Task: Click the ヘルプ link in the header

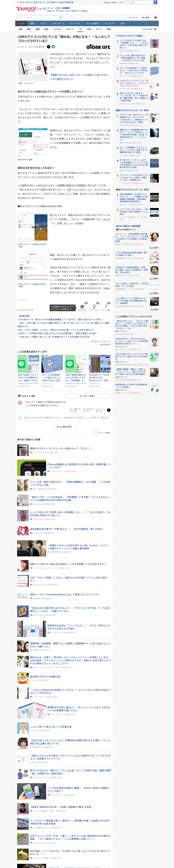Action: 121,2
